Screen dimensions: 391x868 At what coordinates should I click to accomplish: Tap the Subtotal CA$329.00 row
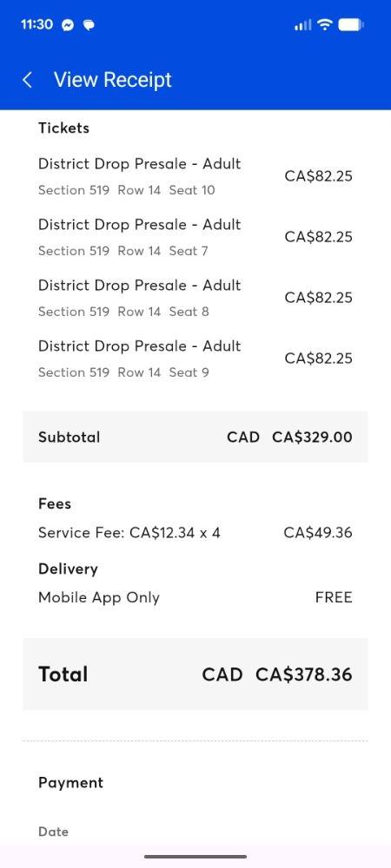195,437
